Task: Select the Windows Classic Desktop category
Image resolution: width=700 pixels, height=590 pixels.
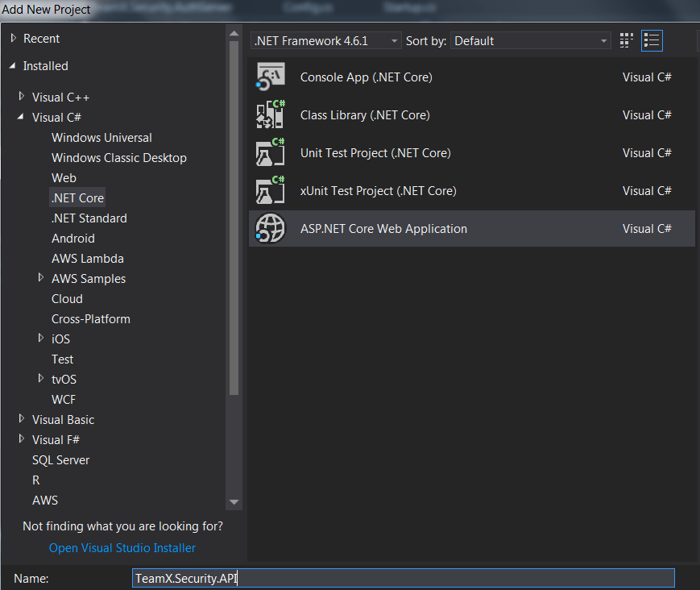Action: [x=118, y=158]
